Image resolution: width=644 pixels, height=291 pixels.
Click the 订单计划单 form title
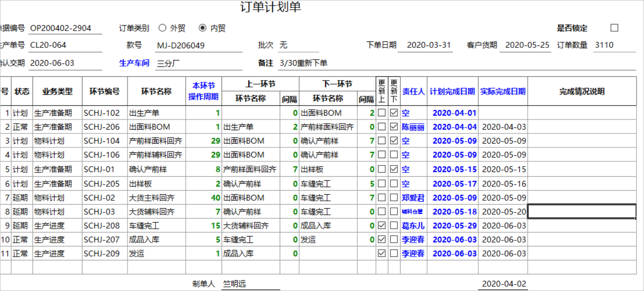tap(270, 7)
